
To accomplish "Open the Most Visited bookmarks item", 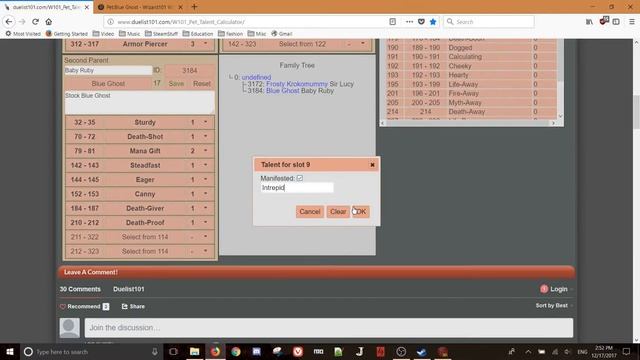I will [23, 33].
